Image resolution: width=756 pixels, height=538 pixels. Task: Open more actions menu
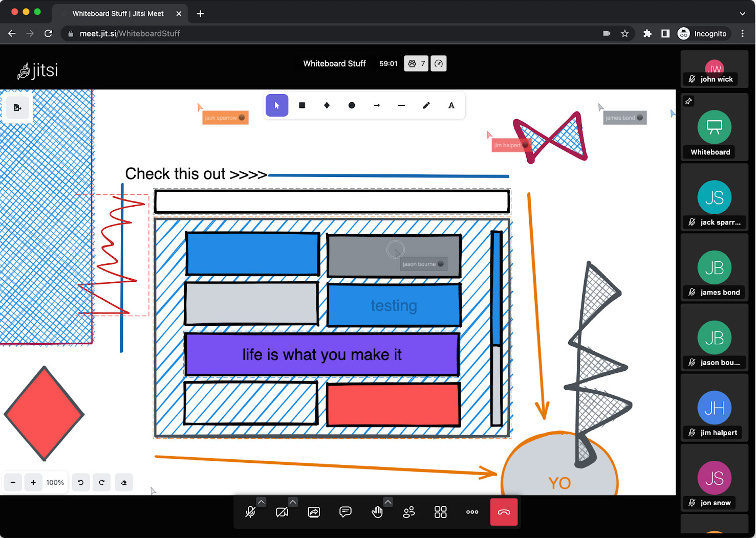pos(472,512)
